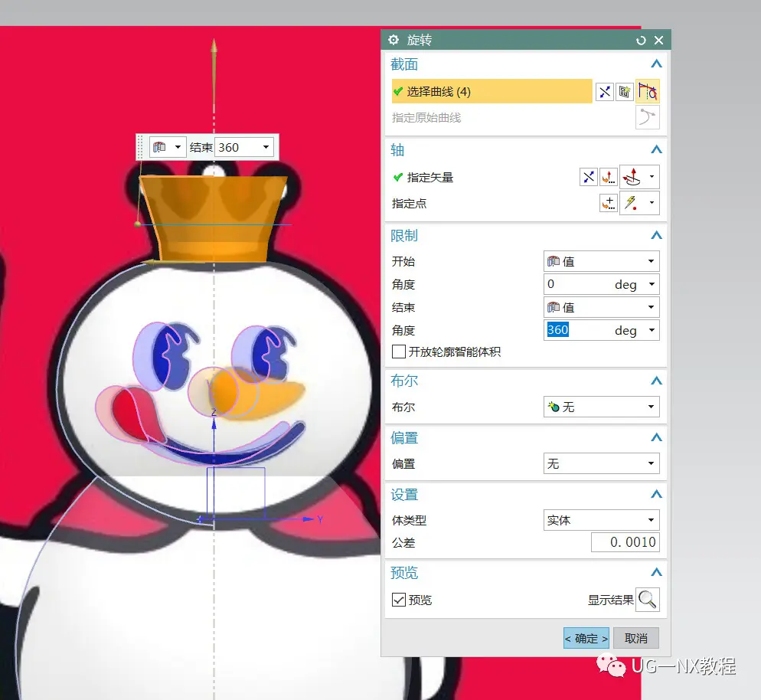Click the limit type icon in the on-screen 结束 box
The image size is (761, 700).
point(160,147)
